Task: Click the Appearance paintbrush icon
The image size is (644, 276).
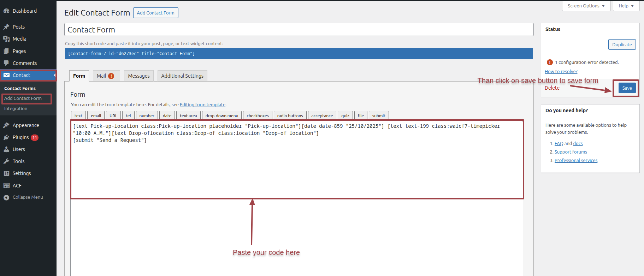Action: click(x=6, y=125)
